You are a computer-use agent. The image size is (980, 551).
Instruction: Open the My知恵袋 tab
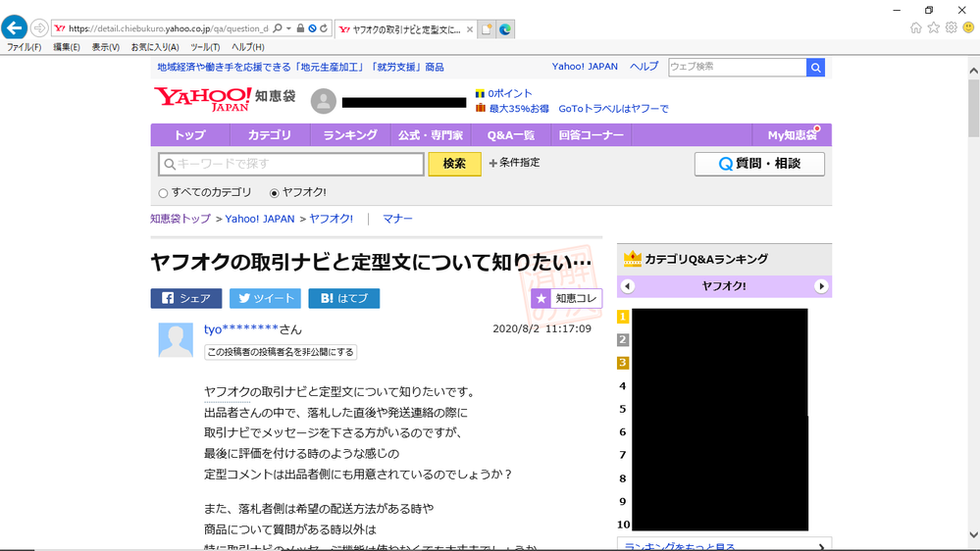[792, 135]
